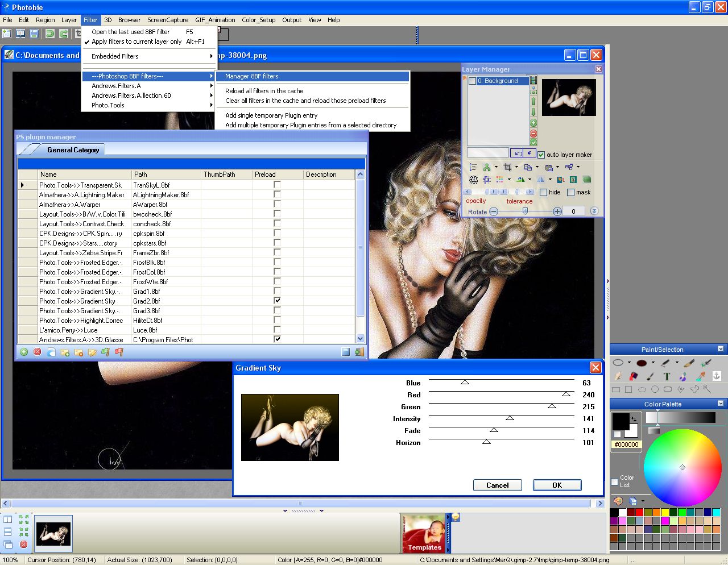The image size is (728, 565).
Task: Uncheck Preload for Grad2.8bf
Action: [277, 301]
